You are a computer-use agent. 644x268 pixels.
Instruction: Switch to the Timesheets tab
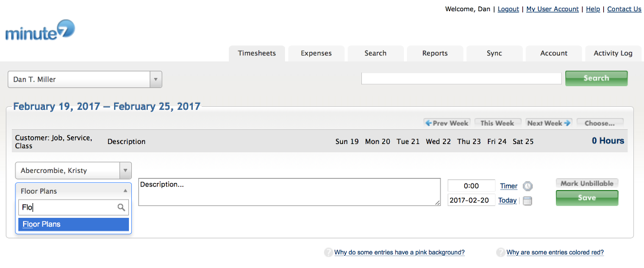click(x=257, y=53)
